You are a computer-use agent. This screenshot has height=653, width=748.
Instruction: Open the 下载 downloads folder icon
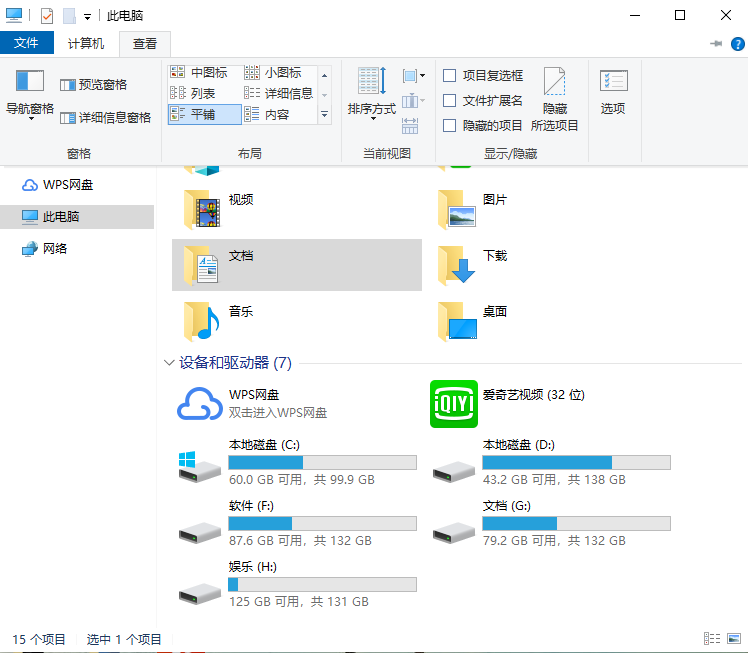coord(456,265)
